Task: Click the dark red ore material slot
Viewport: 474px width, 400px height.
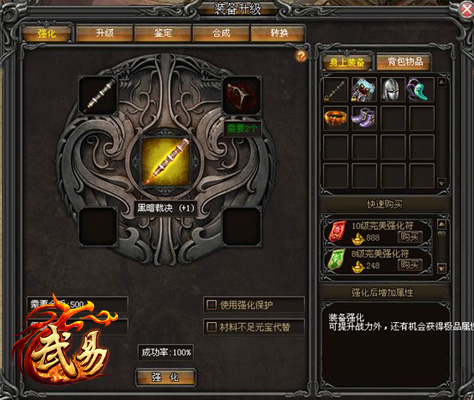Action: [242, 96]
